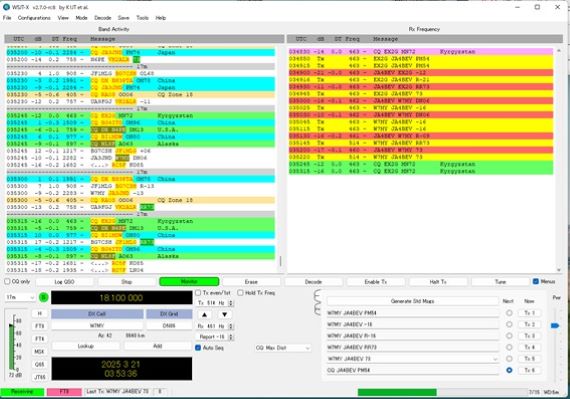
Task: Switch to Q65 mode button
Action: 40,364
